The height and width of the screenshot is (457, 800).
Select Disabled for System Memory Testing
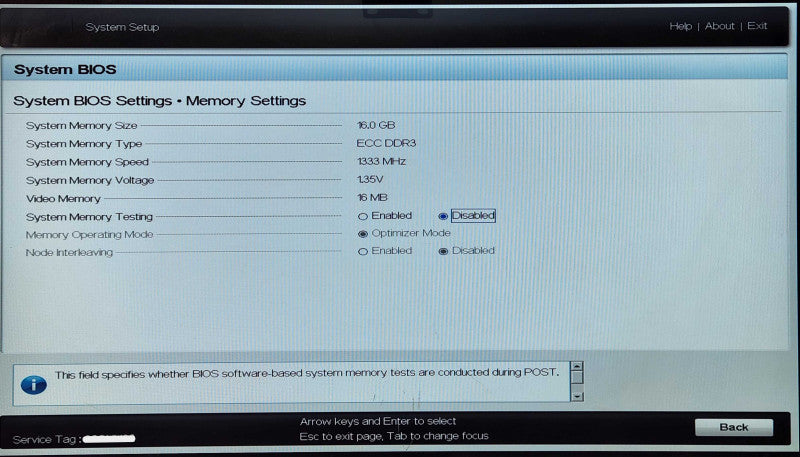point(443,216)
